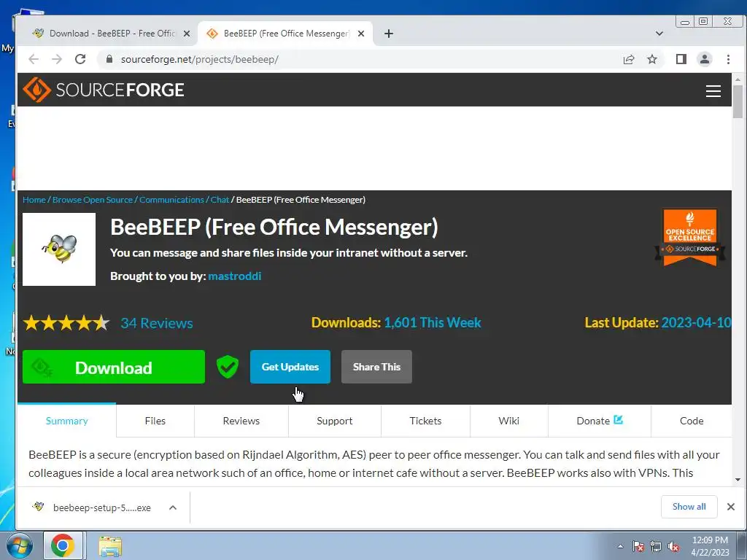Click the Get Updates button
This screenshot has height=560, width=747.
(x=290, y=367)
